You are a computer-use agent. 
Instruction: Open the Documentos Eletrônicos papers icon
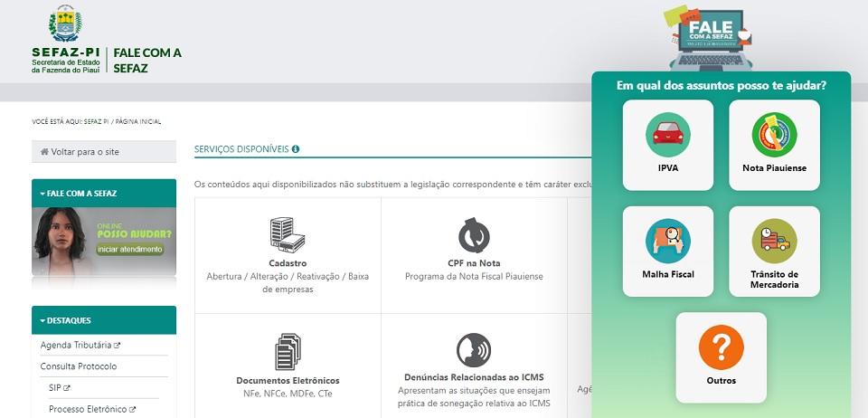288,352
